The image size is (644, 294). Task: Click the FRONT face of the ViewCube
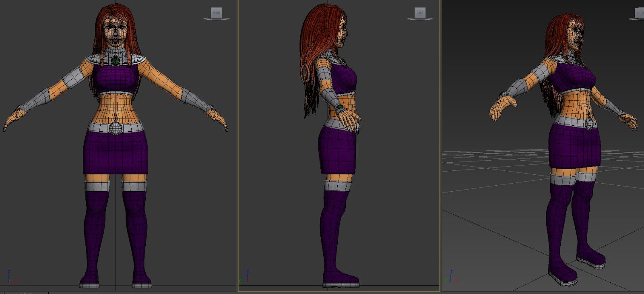pos(217,13)
